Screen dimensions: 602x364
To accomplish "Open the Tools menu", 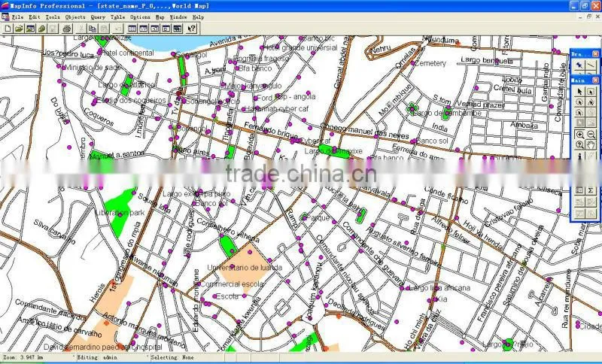I will (53, 17).
